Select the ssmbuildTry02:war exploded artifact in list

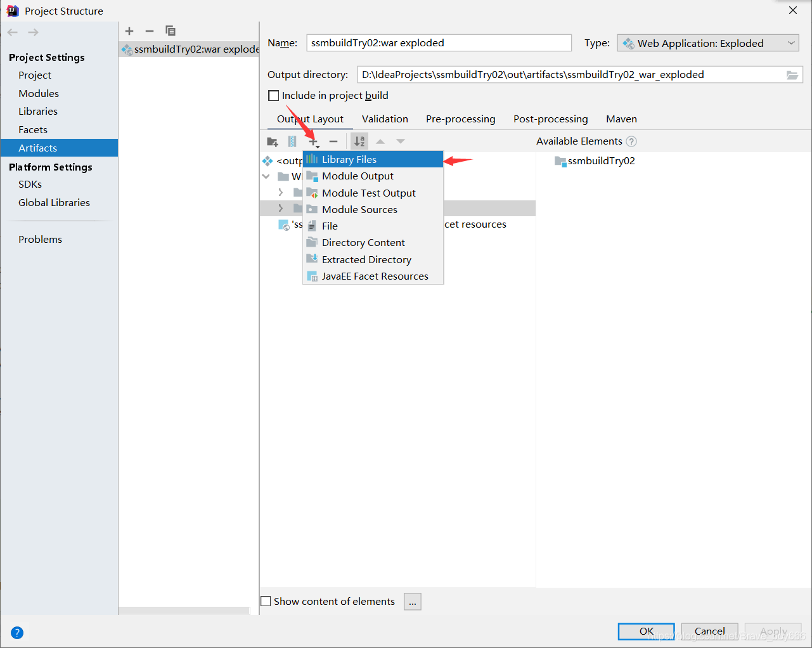(189, 49)
